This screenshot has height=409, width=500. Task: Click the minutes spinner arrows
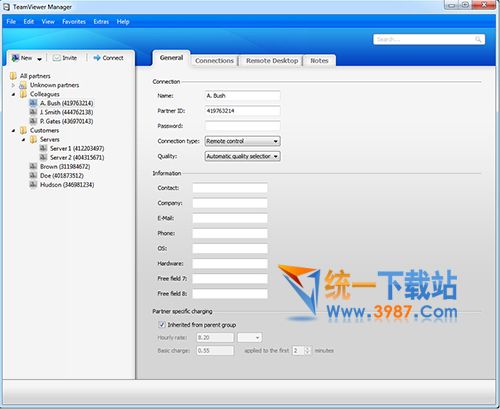[307, 351]
